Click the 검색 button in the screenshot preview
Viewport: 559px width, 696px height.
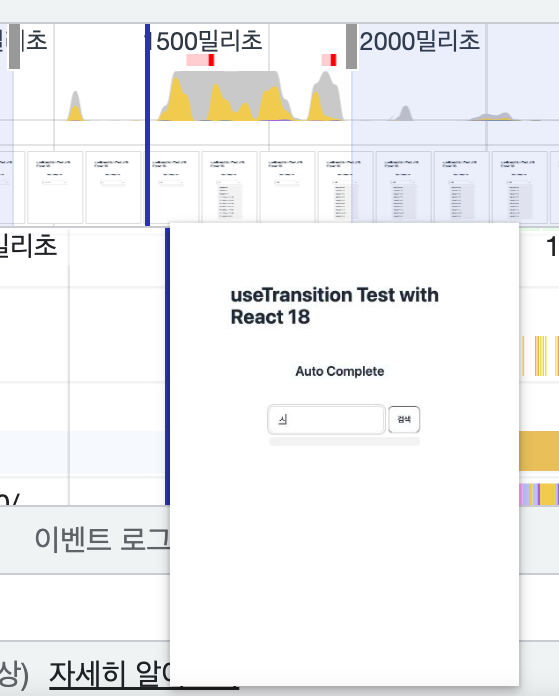(404, 419)
